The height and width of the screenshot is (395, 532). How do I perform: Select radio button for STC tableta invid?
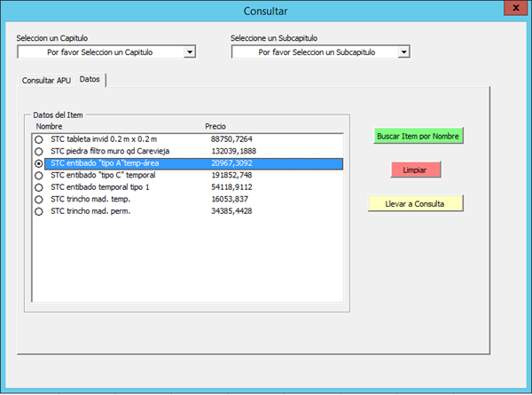[x=38, y=139]
